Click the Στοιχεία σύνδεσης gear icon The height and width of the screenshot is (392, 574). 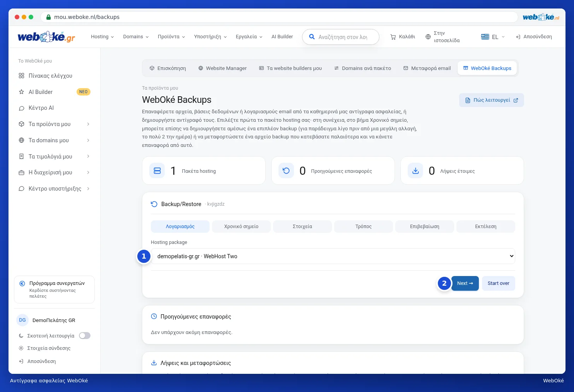click(x=21, y=348)
